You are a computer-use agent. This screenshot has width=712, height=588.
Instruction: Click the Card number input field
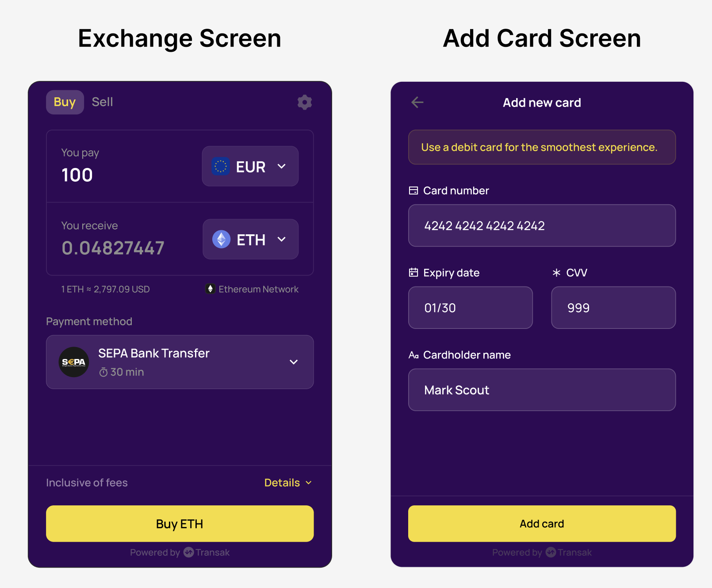pyautogui.click(x=542, y=225)
